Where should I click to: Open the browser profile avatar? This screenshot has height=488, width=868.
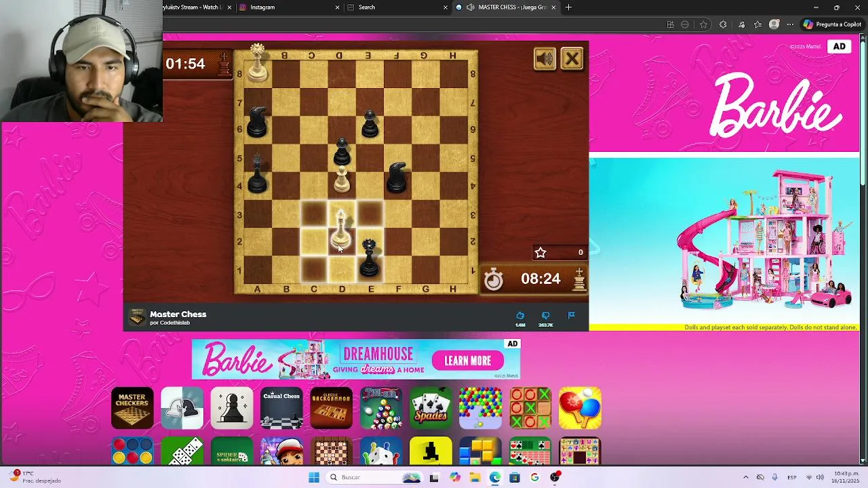pyautogui.click(x=774, y=24)
